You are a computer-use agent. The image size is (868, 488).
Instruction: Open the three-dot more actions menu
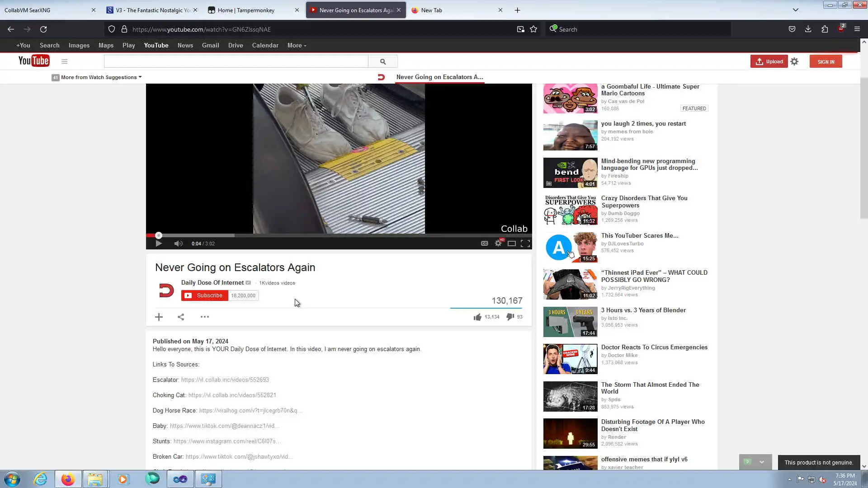click(x=204, y=317)
